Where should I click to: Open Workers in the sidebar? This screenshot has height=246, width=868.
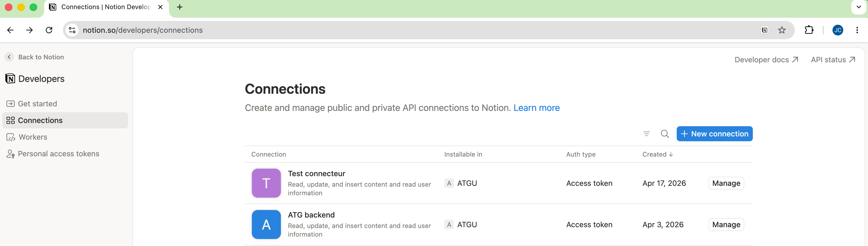[x=65, y=137]
